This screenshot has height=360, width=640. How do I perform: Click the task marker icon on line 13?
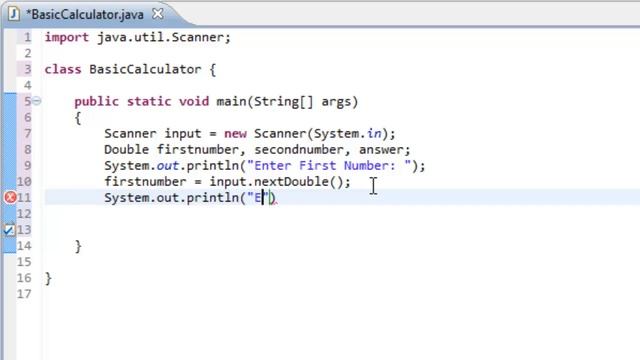tap(9, 230)
